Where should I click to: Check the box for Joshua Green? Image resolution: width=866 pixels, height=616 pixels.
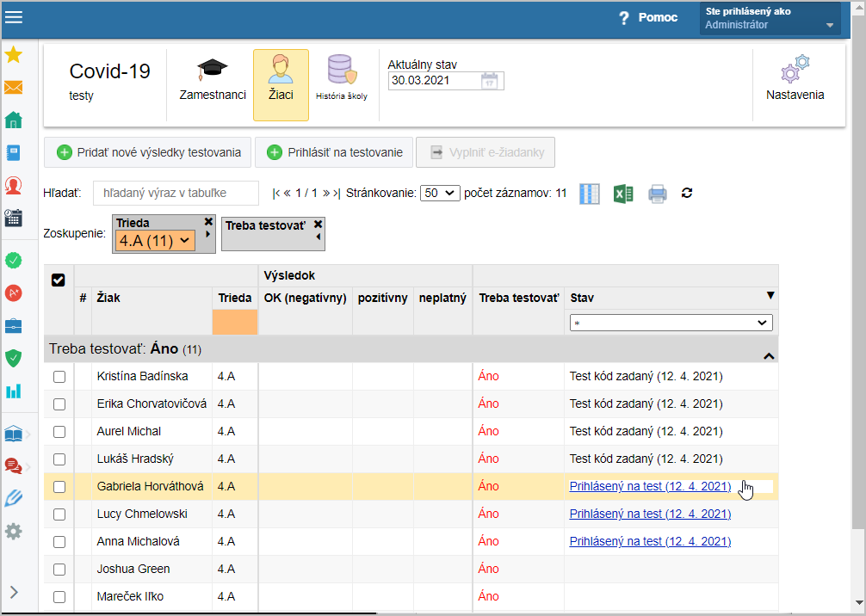coord(59,570)
